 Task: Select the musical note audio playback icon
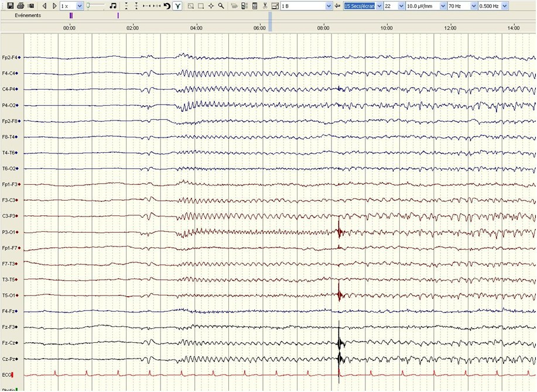click(x=113, y=5)
